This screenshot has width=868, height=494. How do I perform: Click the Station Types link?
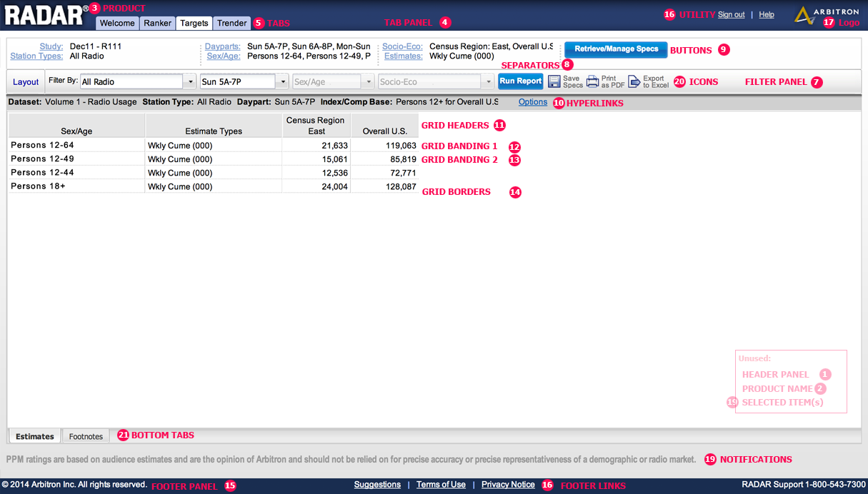coord(37,56)
